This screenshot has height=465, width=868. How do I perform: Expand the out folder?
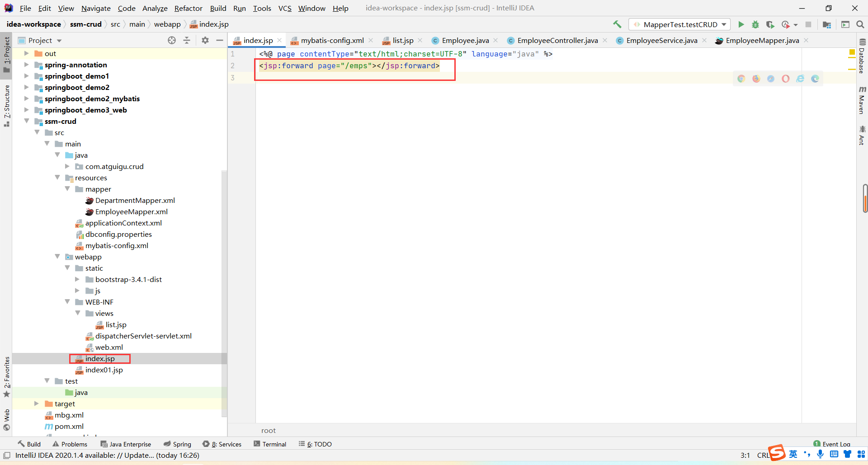(26, 53)
